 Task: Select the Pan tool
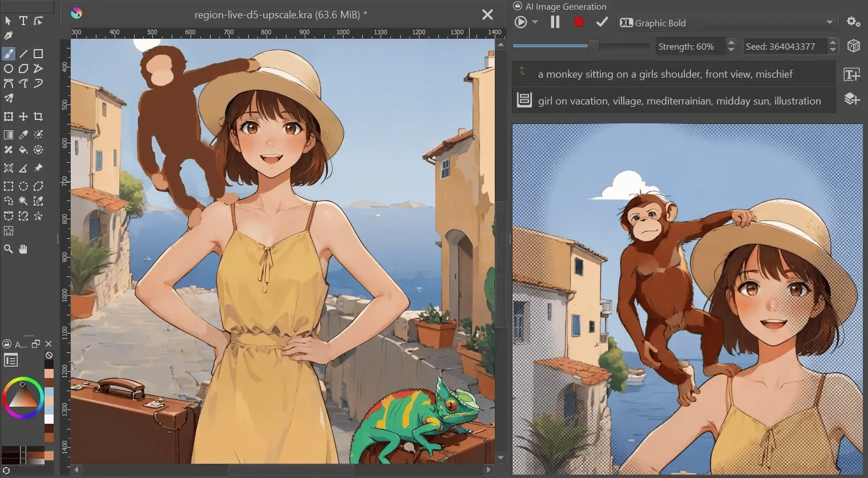[23, 248]
